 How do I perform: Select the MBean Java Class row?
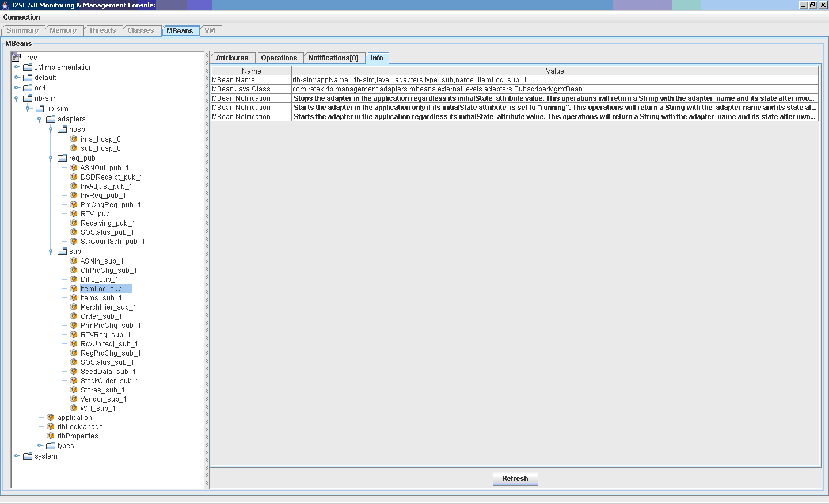tap(515, 89)
